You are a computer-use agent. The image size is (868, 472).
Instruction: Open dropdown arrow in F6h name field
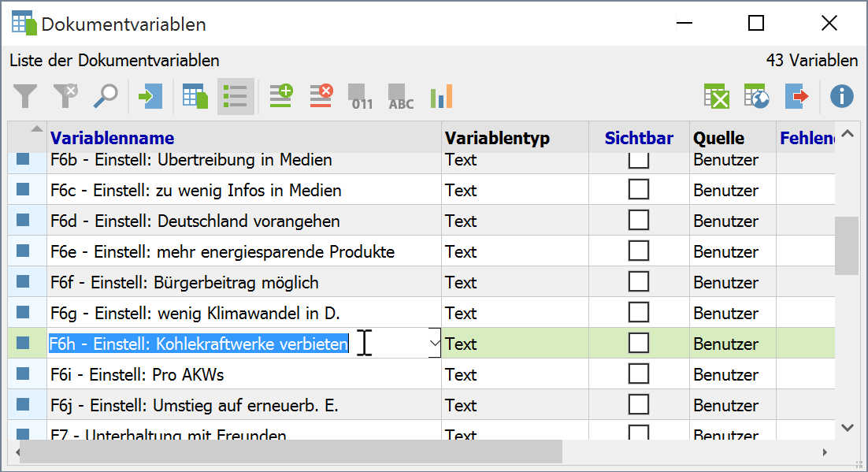(435, 343)
